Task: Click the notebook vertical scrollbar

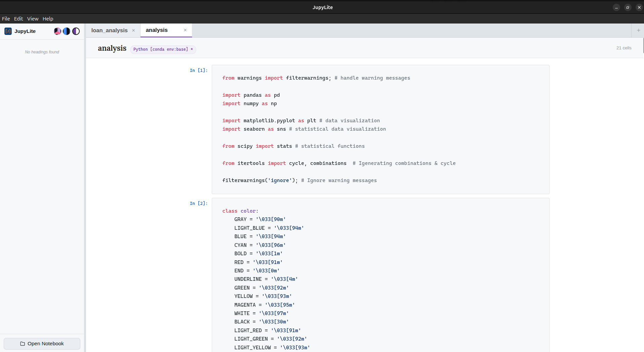Action: click(x=643, y=46)
